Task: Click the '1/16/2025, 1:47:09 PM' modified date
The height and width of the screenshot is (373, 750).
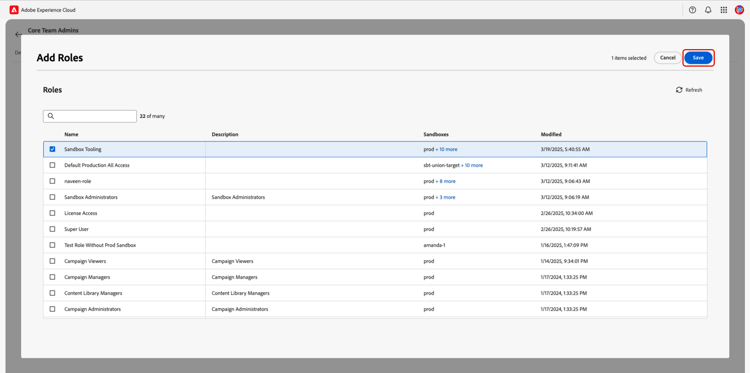Action: pyautogui.click(x=564, y=245)
